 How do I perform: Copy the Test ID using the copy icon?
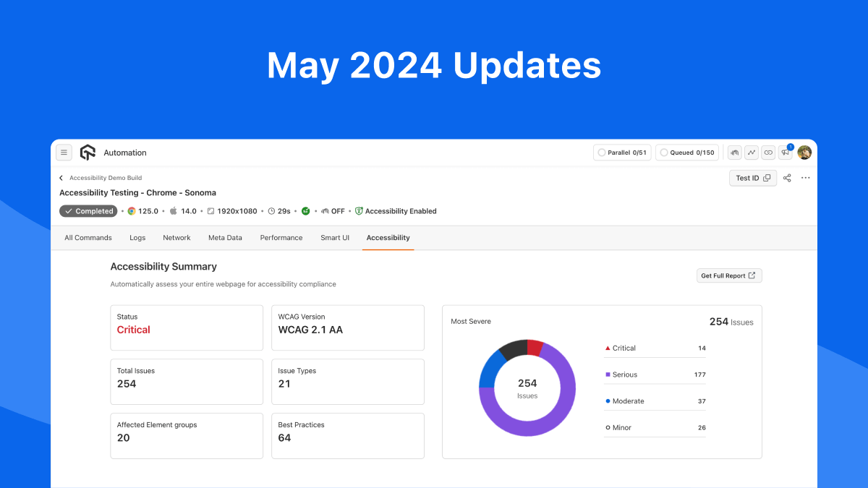[x=766, y=177]
